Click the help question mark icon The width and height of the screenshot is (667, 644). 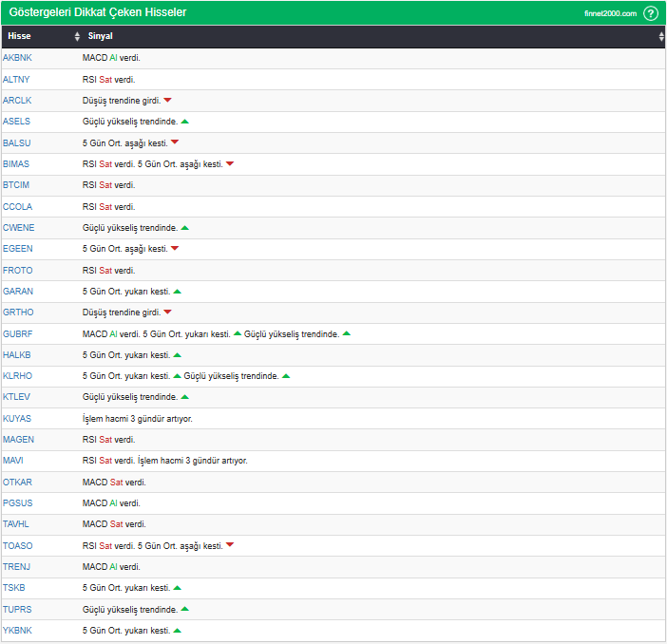click(651, 13)
